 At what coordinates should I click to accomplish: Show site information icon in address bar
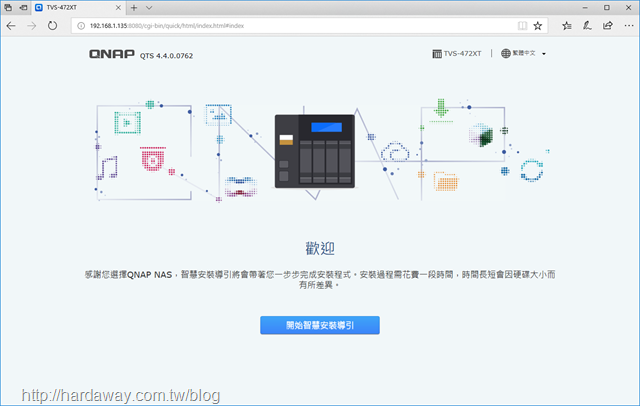pos(81,26)
